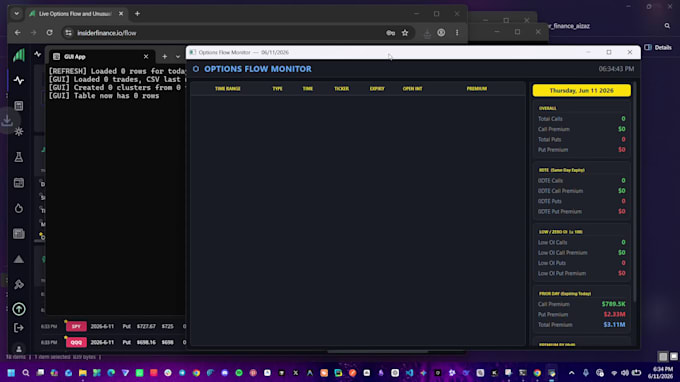This screenshot has width=680, height=382.
Task: Expand hidden system tray icons chevron
Action: tap(572, 372)
